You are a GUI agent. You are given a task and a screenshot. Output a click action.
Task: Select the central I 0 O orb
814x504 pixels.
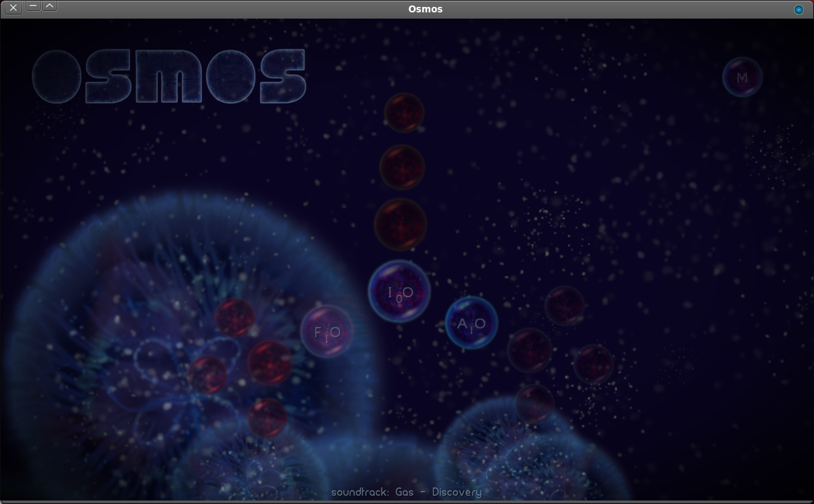pos(399,291)
